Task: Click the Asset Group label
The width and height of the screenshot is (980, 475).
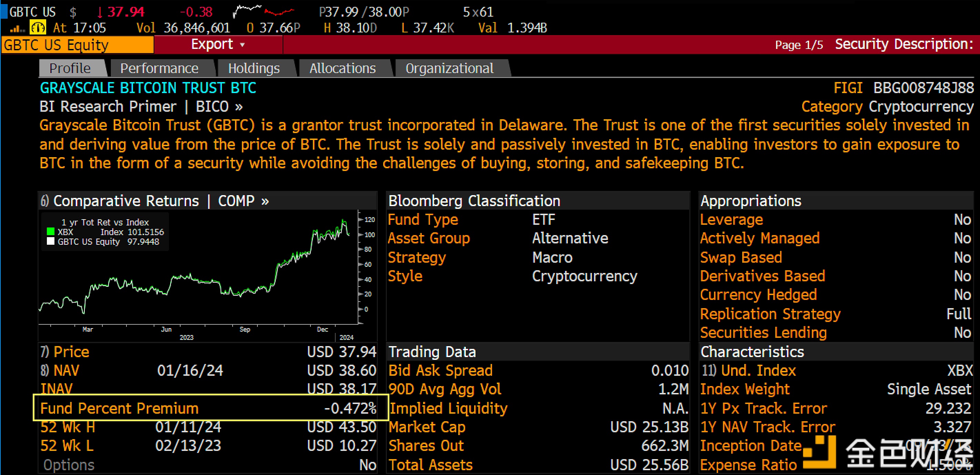Action: pyautogui.click(x=429, y=238)
